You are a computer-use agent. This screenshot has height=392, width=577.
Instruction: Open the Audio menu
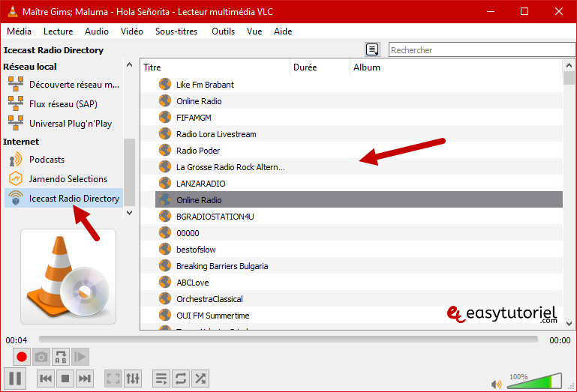[x=97, y=31]
